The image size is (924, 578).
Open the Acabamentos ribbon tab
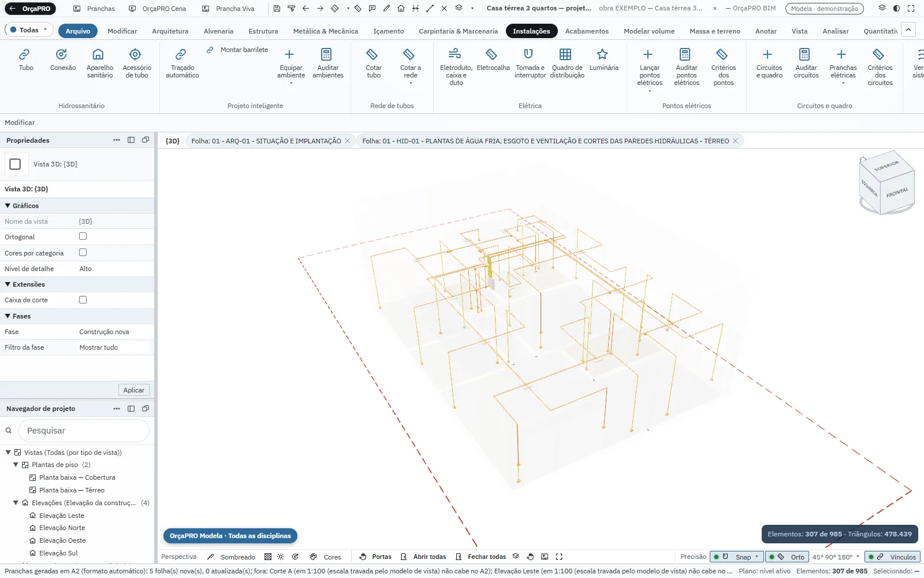coord(587,31)
